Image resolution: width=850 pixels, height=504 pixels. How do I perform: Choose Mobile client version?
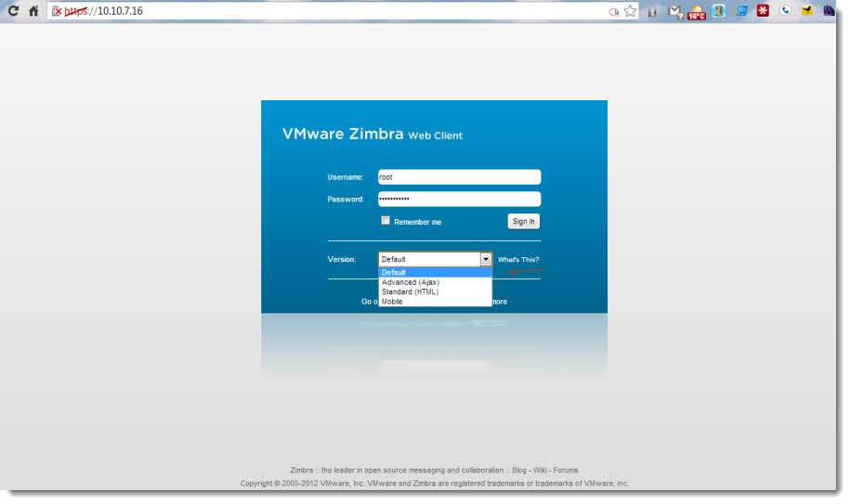[x=435, y=302]
